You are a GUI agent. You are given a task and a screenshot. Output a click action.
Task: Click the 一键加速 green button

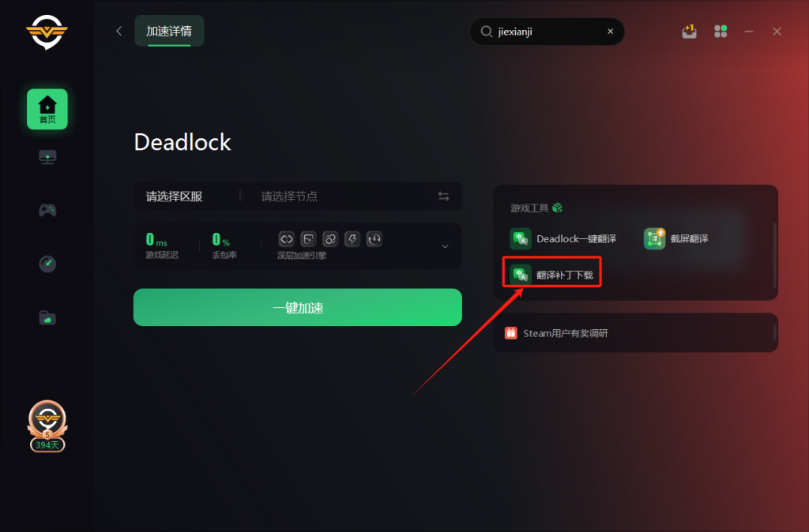click(x=298, y=307)
